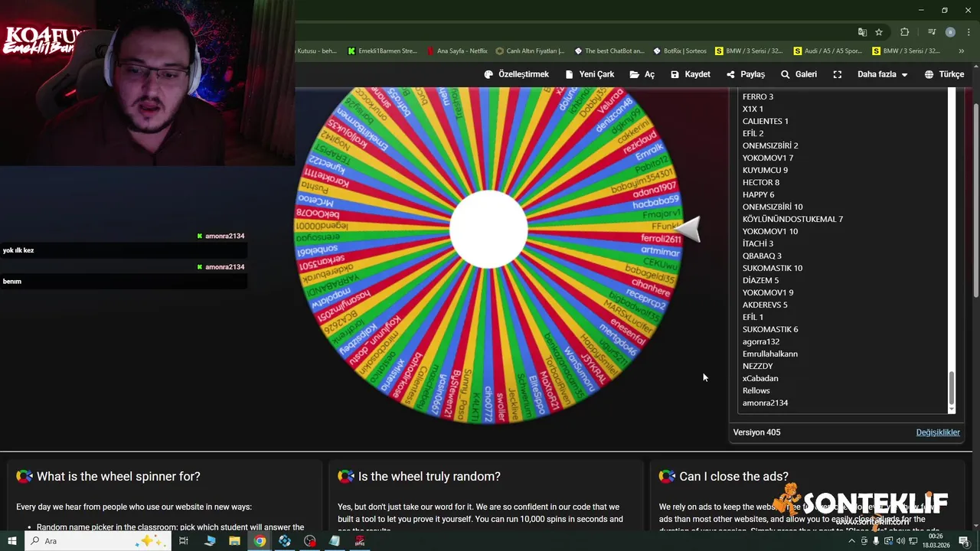Click the 'What is the wheel spinner for?' heading

click(x=118, y=476)
